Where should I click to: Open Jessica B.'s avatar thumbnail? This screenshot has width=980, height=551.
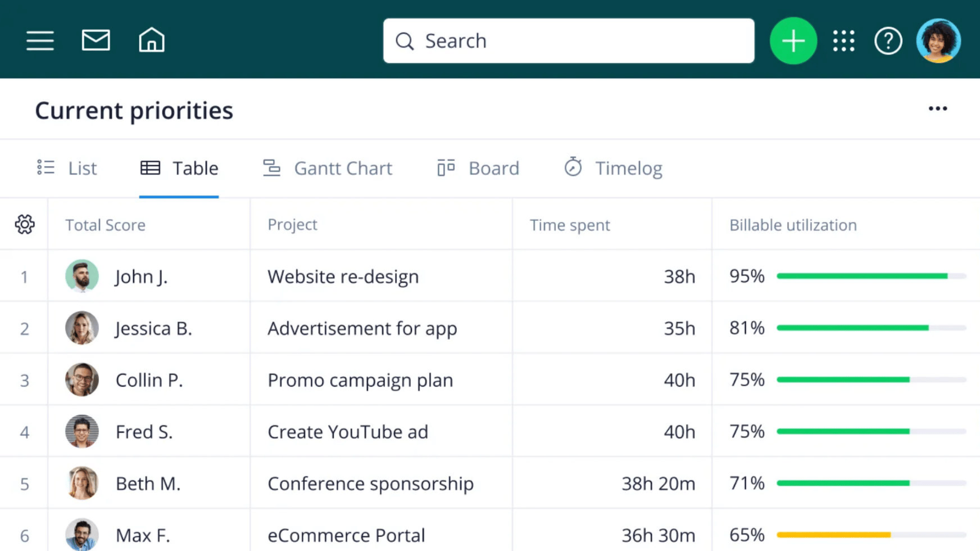pyautogui.click(x=82, y=328)
